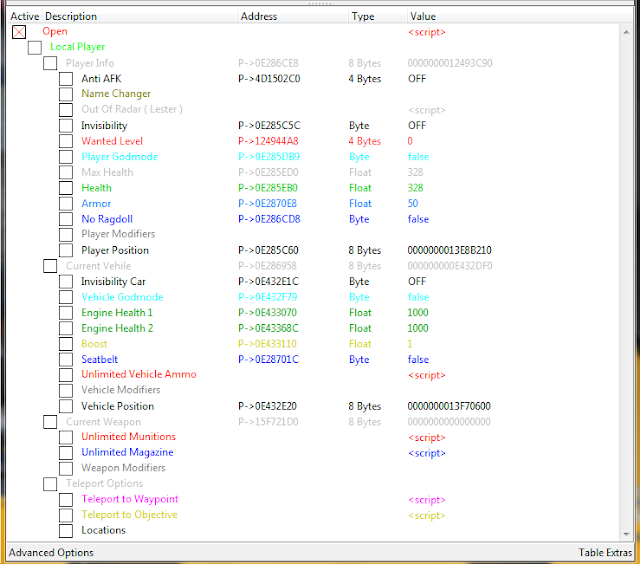Sort by the Type column header
Screen dimensions: 640x564
[378, 16]
